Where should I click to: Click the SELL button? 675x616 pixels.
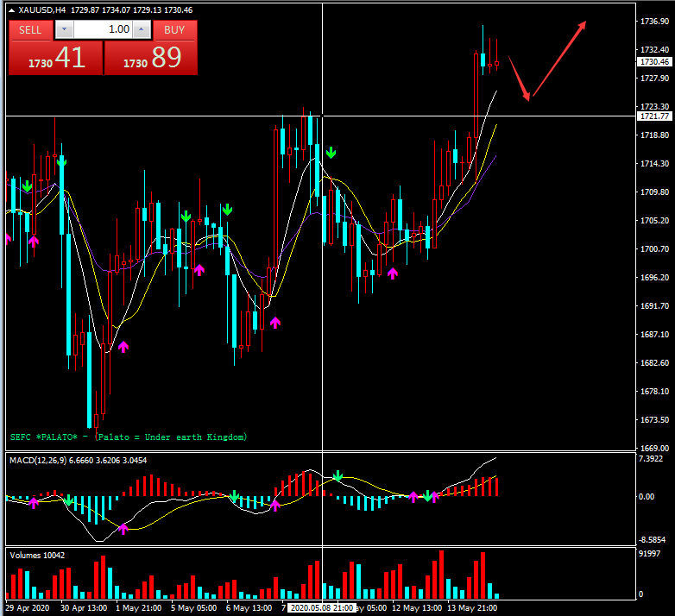[x=30, y=29]
